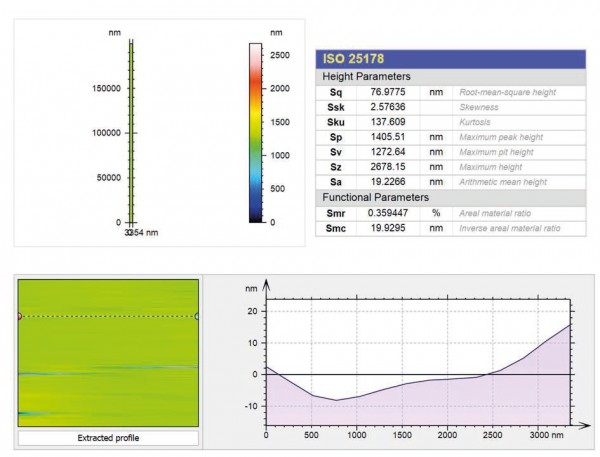Select the Ssk skewness value 2.57636
The width and height of the screenshot is (600, 457).
[390, 107]
